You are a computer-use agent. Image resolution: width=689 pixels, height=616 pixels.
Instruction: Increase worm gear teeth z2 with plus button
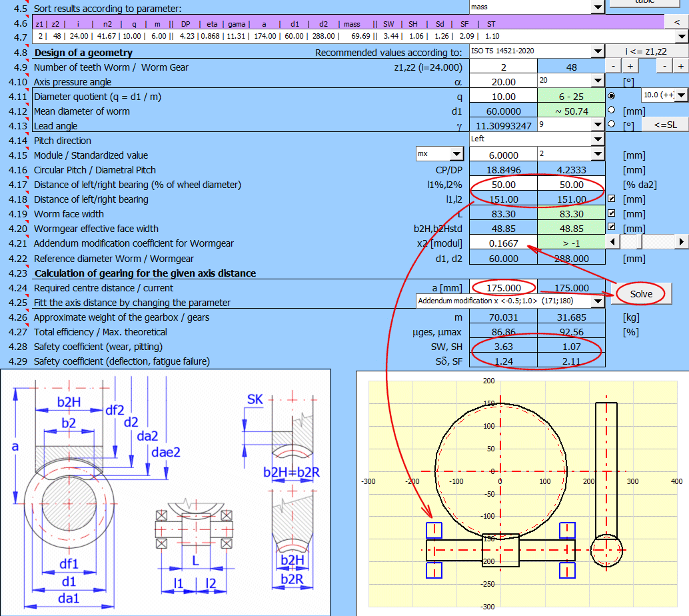click(680, 67)
